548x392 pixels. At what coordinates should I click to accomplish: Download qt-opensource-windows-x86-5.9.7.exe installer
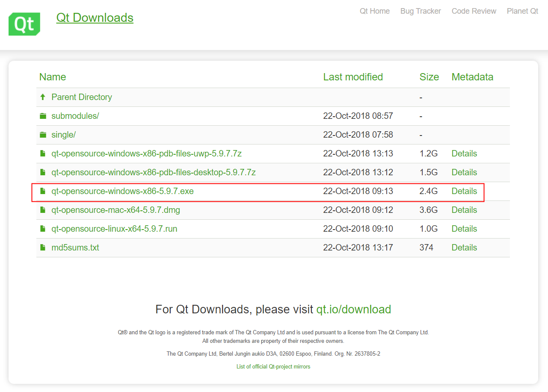coord(123,191)
